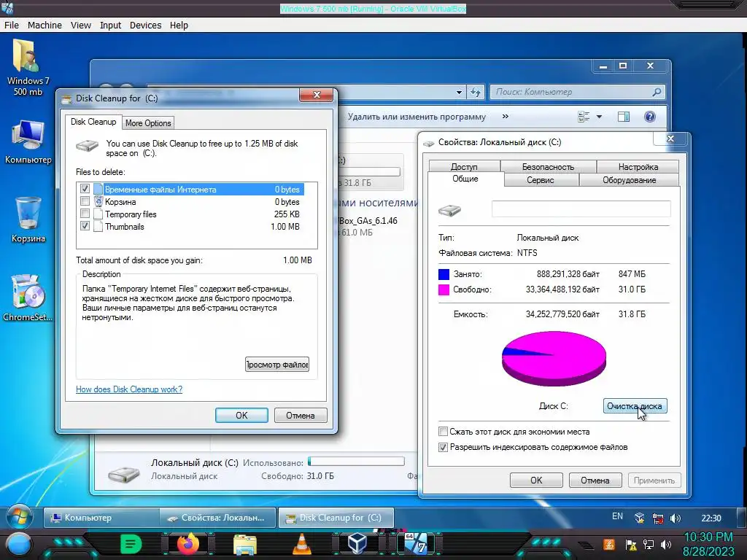This screenshot has width=747, height=560.
Task: Uncheck the Thumbnails checkbox
Action: point(85,226)
